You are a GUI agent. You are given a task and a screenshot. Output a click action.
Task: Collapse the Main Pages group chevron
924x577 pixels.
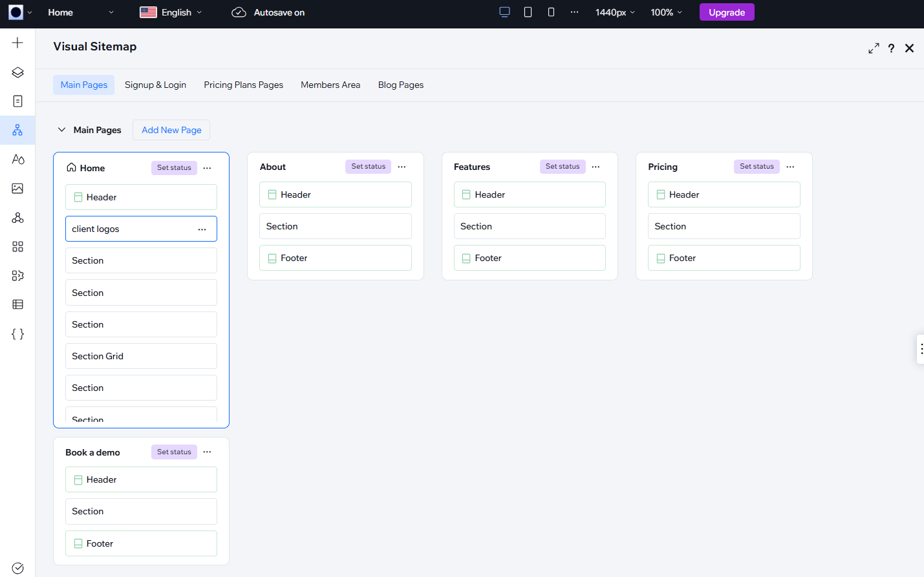[x=62, y=130]
